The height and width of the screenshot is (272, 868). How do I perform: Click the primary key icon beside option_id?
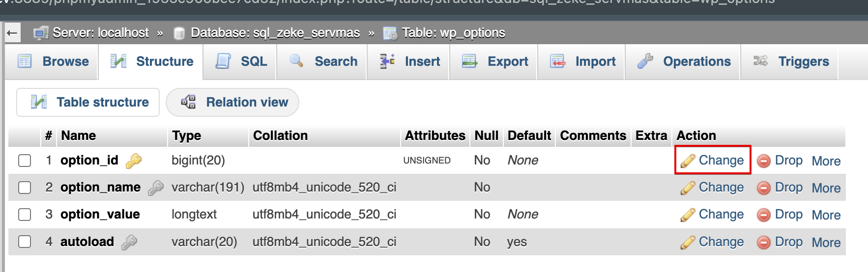[133, 161]
